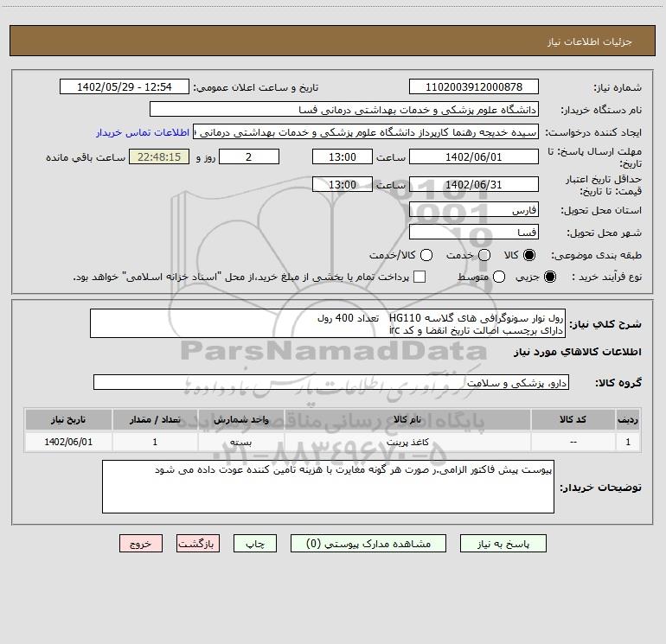Select the متوسط purchase type radio

(x=499, y=277)
